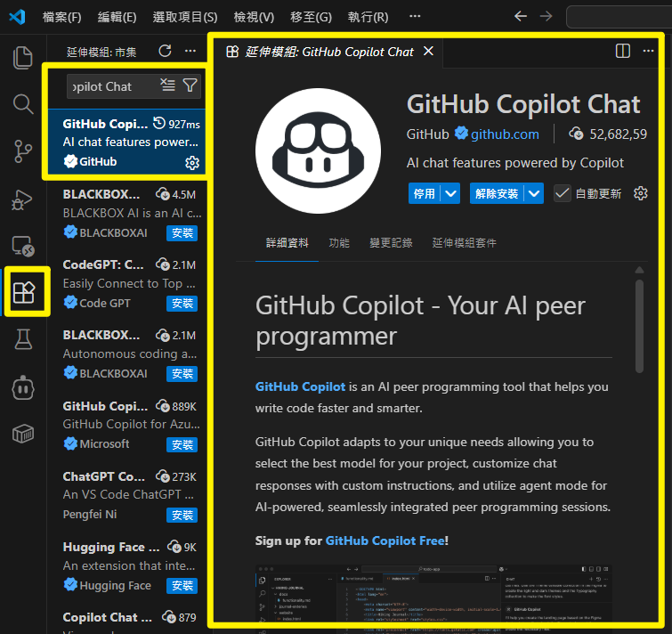
Task: Open Run and Debug view
Action: pos(23,199)
